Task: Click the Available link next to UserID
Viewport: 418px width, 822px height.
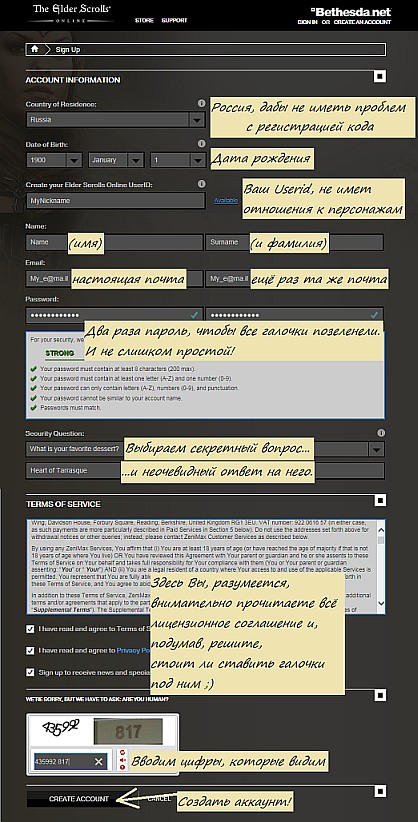Action: 226,201
